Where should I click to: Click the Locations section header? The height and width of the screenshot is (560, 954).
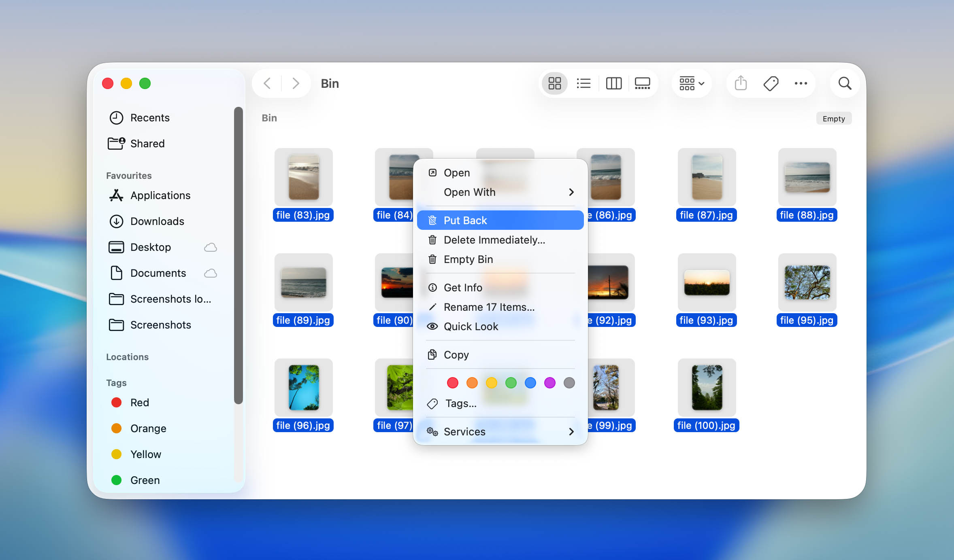(128, 357)
